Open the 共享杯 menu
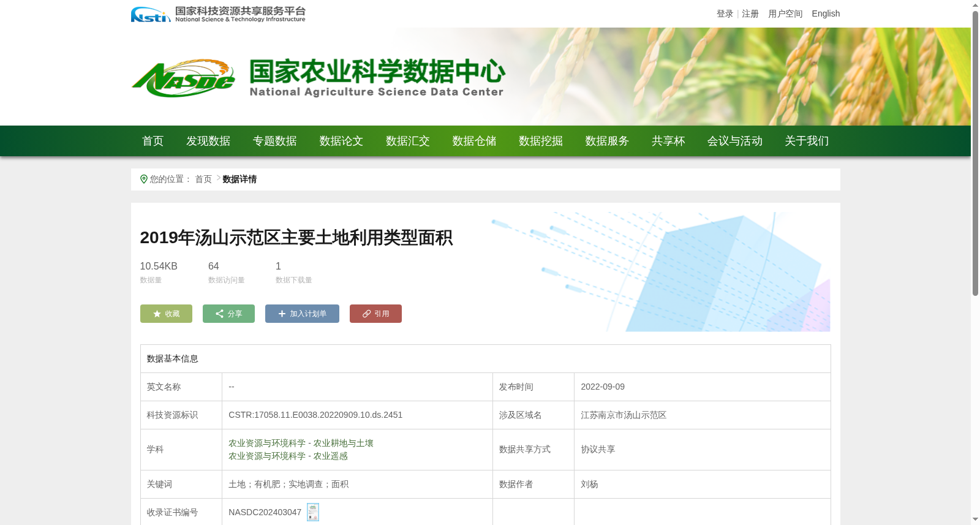Viewport: 980px width, 525px height. coord(668,141)
